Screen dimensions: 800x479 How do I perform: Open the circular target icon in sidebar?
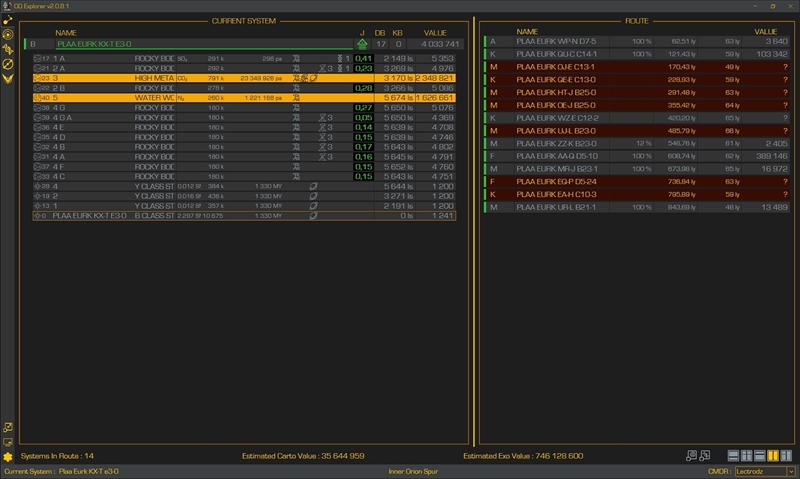click(x=8, y=34)
